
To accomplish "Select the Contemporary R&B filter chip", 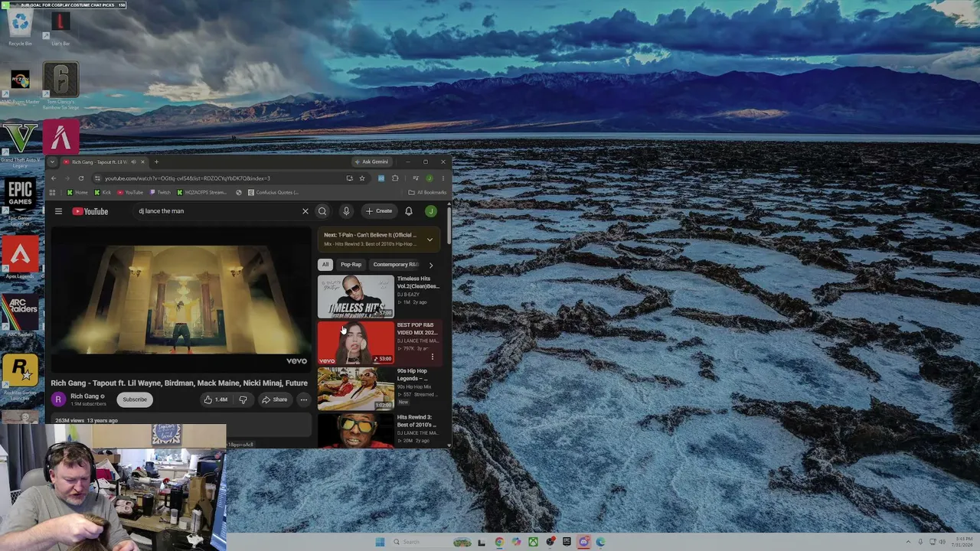I will (396, 265).
